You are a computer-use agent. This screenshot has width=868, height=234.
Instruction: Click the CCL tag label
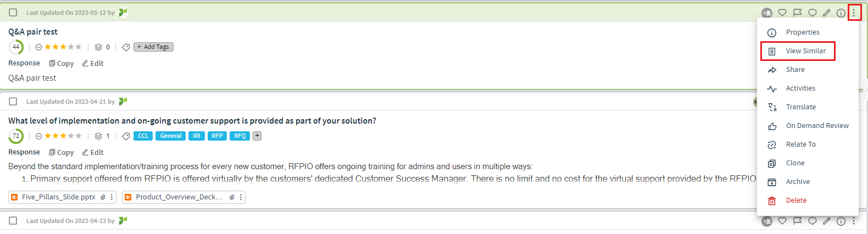[x=143, y=136]
